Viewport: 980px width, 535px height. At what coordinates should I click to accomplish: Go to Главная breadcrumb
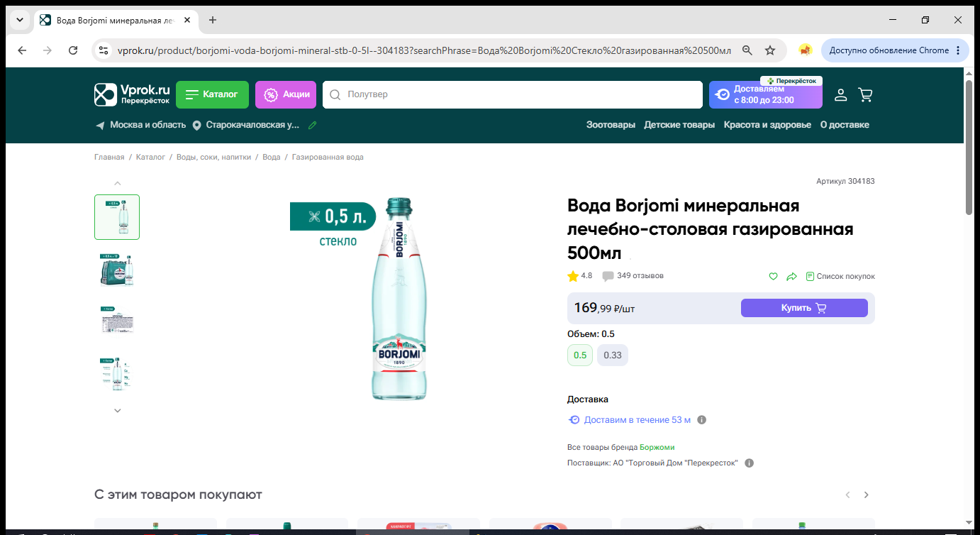pos(109,157)
